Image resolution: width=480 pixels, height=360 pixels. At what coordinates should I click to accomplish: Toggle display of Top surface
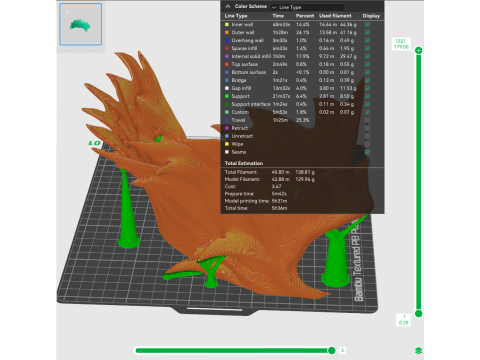367,64
